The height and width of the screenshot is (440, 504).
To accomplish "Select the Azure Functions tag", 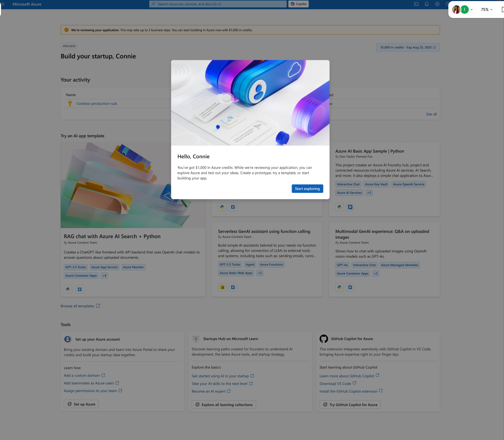I will pyautogui.click(x=272, y=264).
